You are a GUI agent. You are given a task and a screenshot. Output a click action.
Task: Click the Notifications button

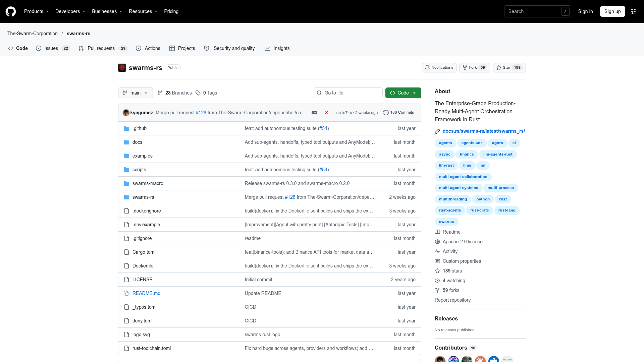tap(439, 68)
